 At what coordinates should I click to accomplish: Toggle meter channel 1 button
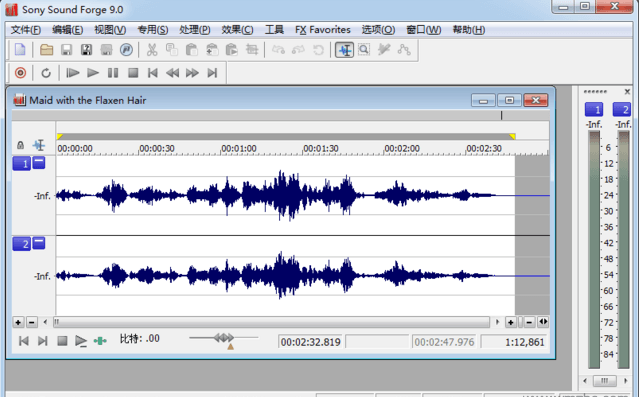pyautogui.click(x=594, y=109)
